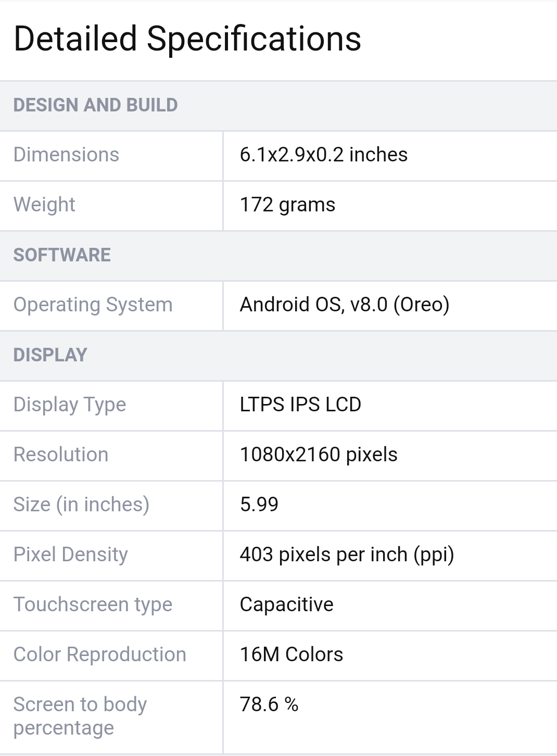Screen dimensions: 557x756
Task: Select the Touchscreen type label
Action: click(93, 604)
